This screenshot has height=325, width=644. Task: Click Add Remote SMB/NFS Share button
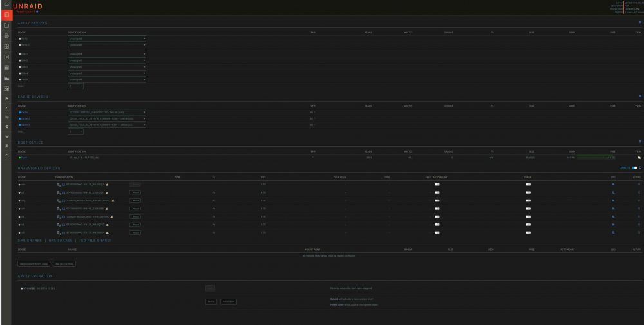tap(33, 264)
